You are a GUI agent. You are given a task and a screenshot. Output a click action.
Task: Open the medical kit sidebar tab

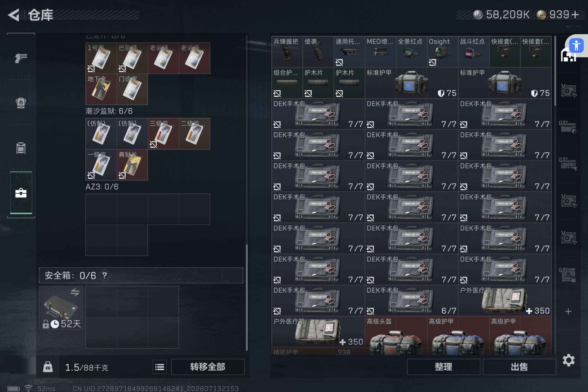pyautogui.click(x=21, y=193)
